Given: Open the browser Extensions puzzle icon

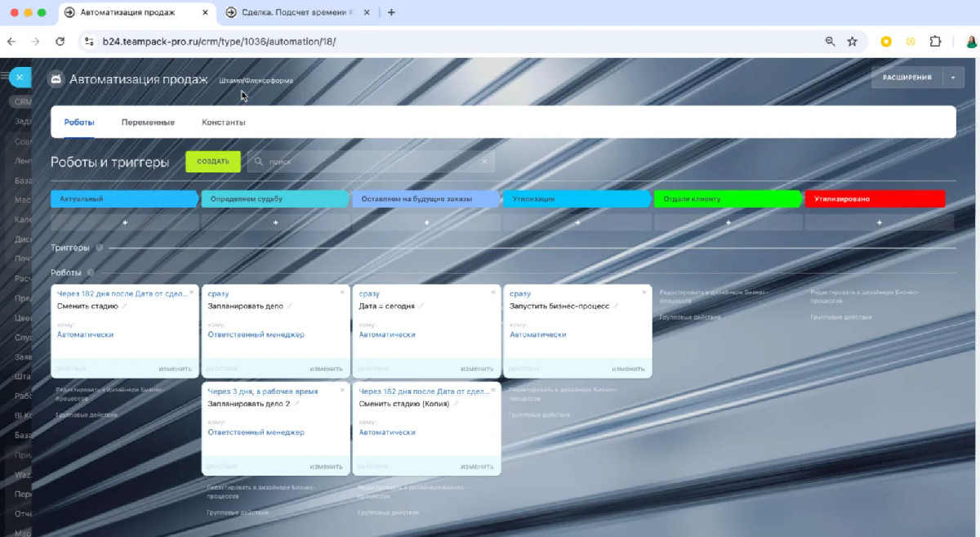Looking at the screenshot, I should click(x=936, y=41).
